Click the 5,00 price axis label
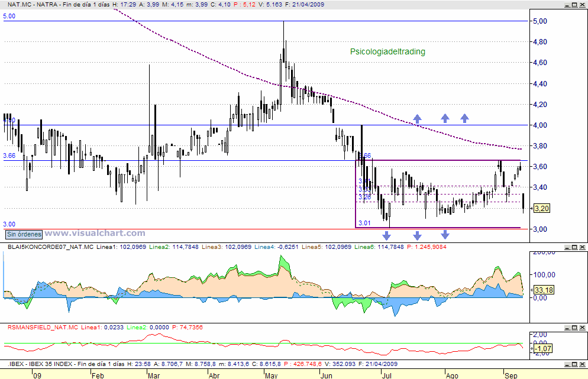This screenshot has height=379, width=588. (540, 21)
